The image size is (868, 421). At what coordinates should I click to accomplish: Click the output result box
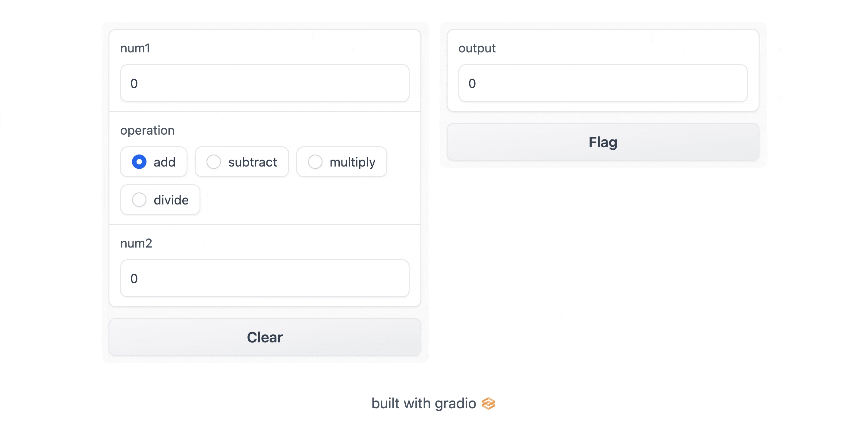pos(602,83)
